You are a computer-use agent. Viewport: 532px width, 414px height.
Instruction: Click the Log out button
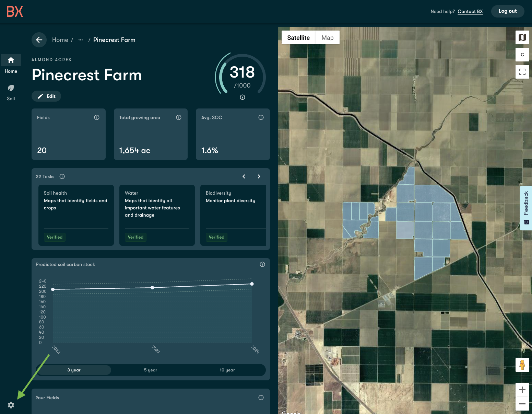tap(507, 11)
